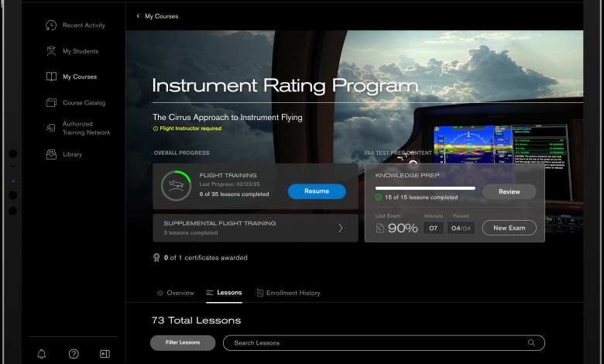Click the "73 Total Lessons" heading
The width and height of the screenshot is (604, 364).
click(x=196, y=321)
